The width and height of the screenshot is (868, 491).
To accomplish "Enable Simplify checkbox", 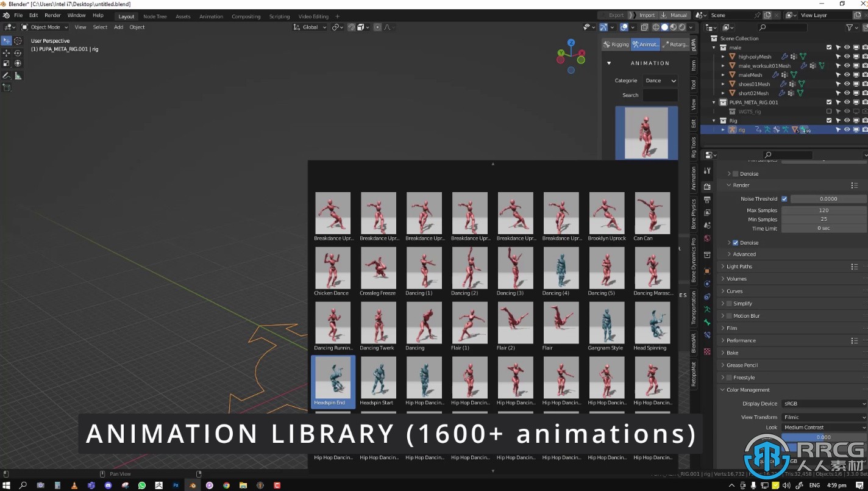I will click(x=729, y=304).
